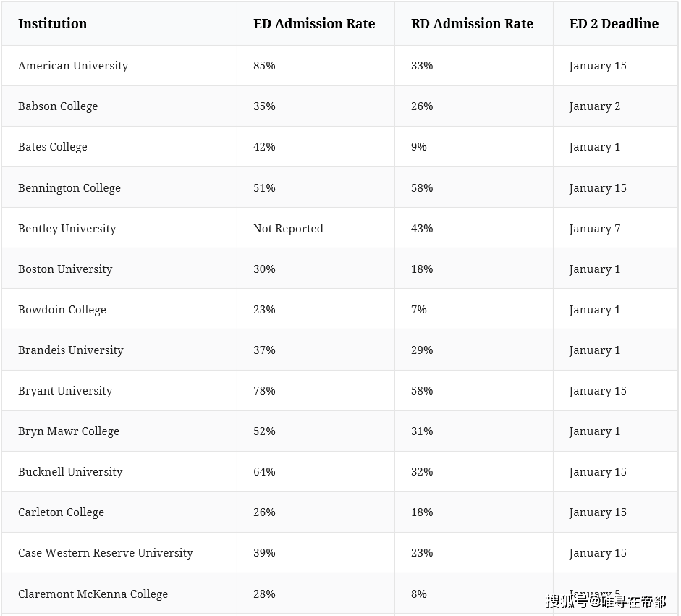The image size is (681, 616).
Task: Click the ED Admission Rate header
Action: coord(314,24)
